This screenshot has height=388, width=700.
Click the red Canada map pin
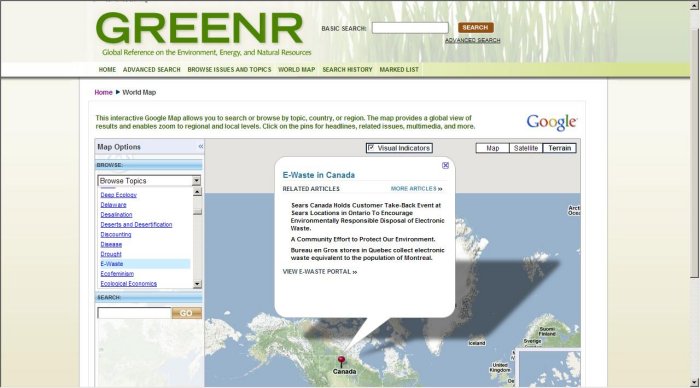(x=341, y=361)
